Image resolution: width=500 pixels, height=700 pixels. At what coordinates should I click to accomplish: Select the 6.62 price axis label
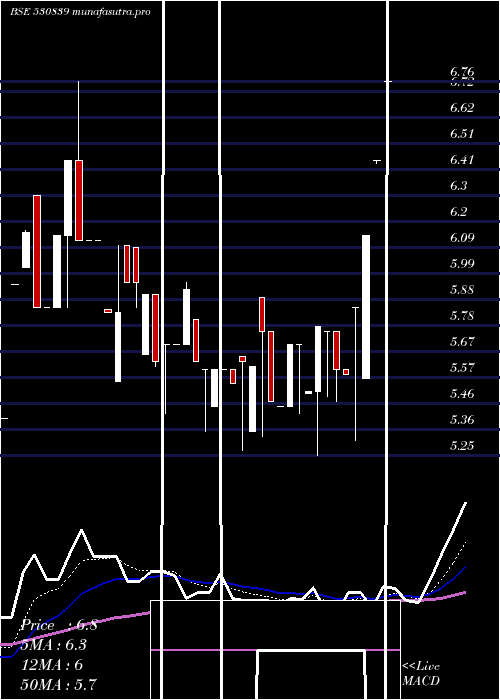[x=462, y=108]
